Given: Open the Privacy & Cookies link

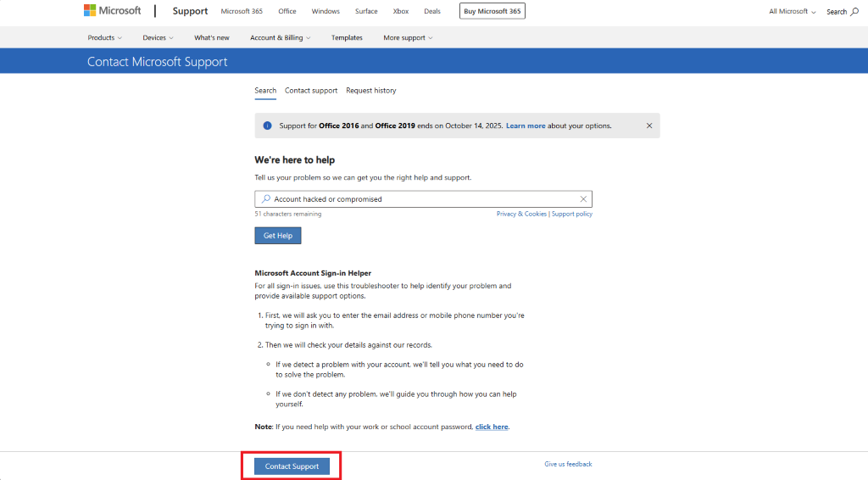Looking at the screenshot, I should tap(521, 214).
